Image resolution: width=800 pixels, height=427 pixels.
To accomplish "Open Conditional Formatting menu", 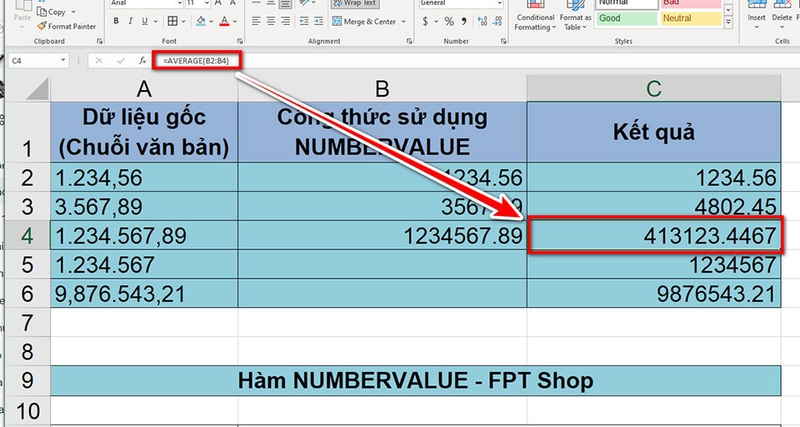I will [x=535, y=17].
